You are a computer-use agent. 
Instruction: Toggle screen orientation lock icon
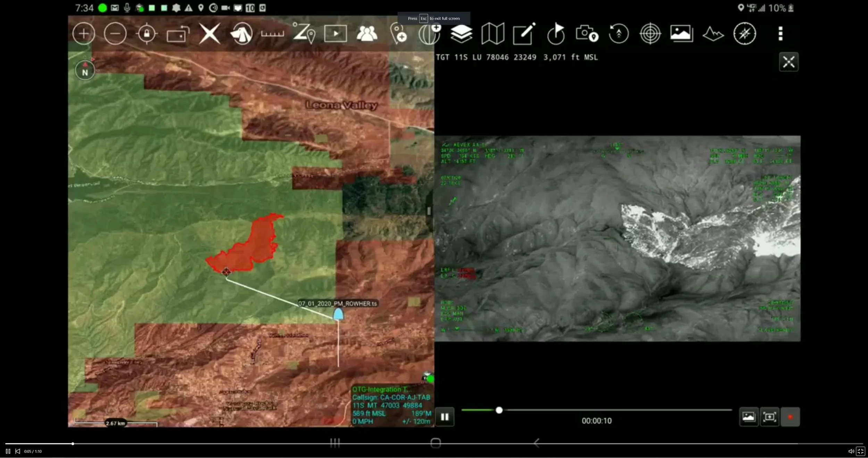click(x=178, y=34)
